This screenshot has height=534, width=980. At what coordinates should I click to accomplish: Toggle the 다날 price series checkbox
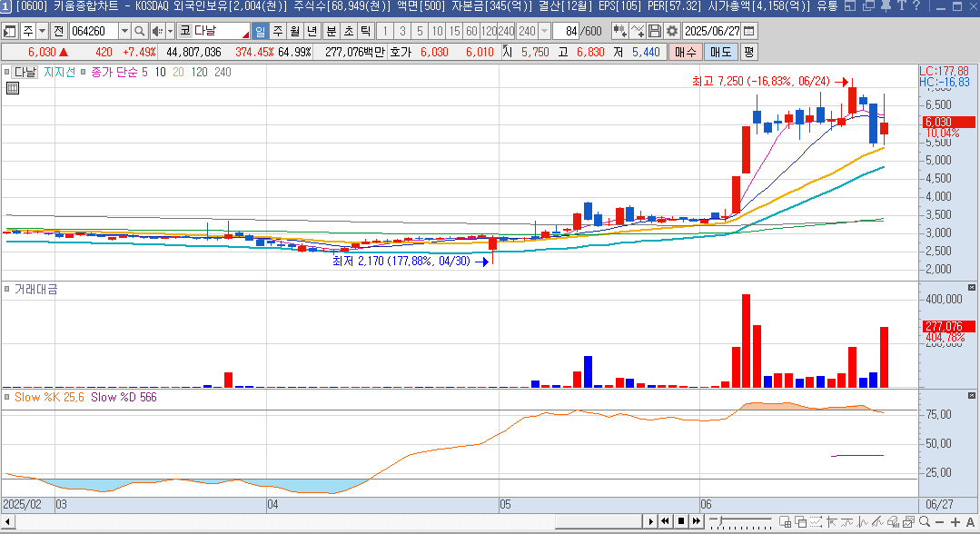[7, 72]
